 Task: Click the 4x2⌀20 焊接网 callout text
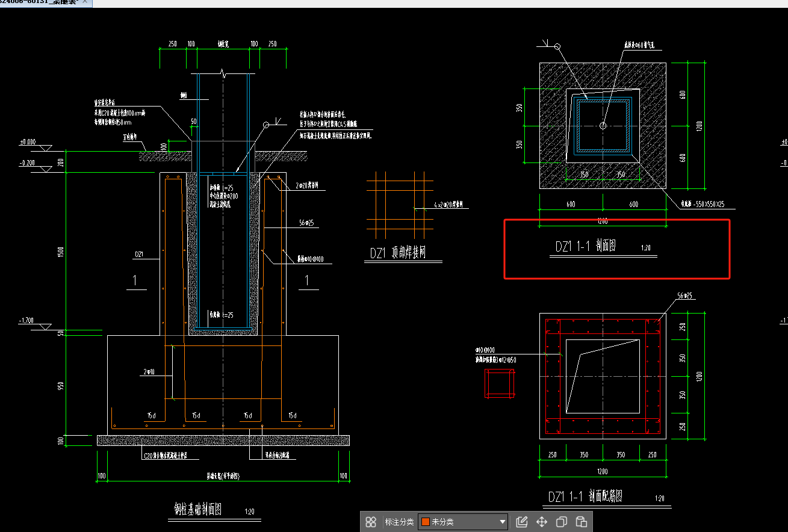point(448,206)
